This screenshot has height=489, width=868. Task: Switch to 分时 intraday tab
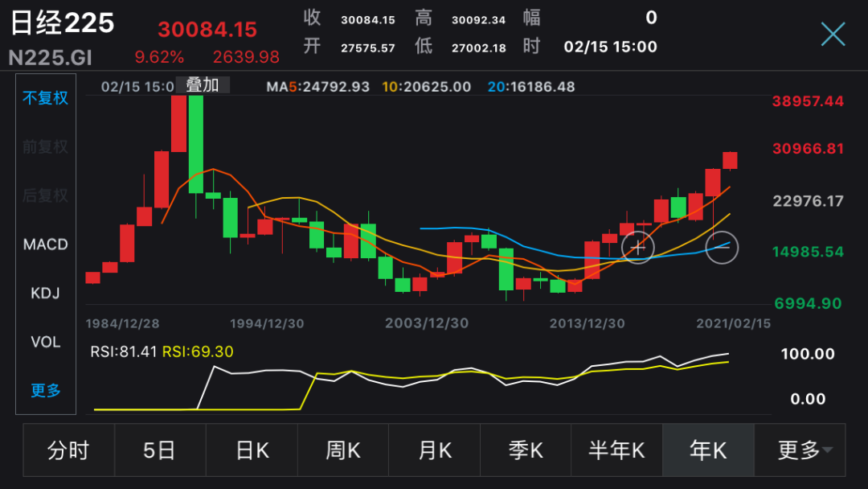coord(68,450)
